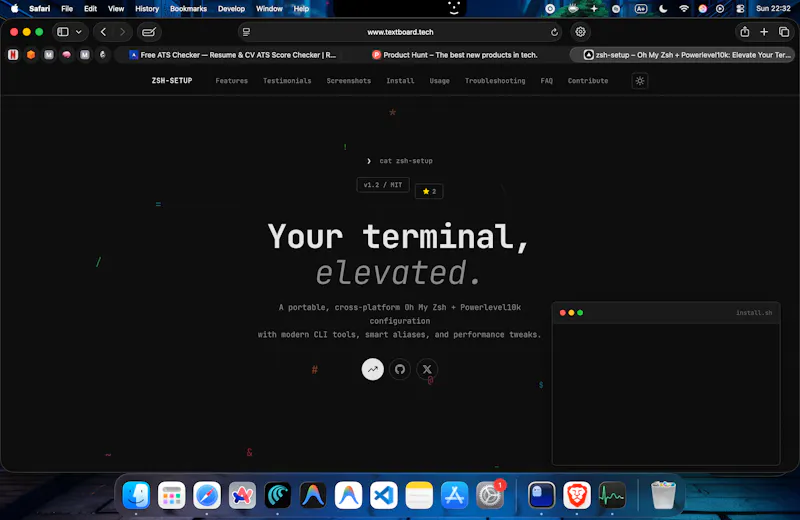
Task: Open Launchpad apps grid from the Dock
Action: [x=171, y=495]
